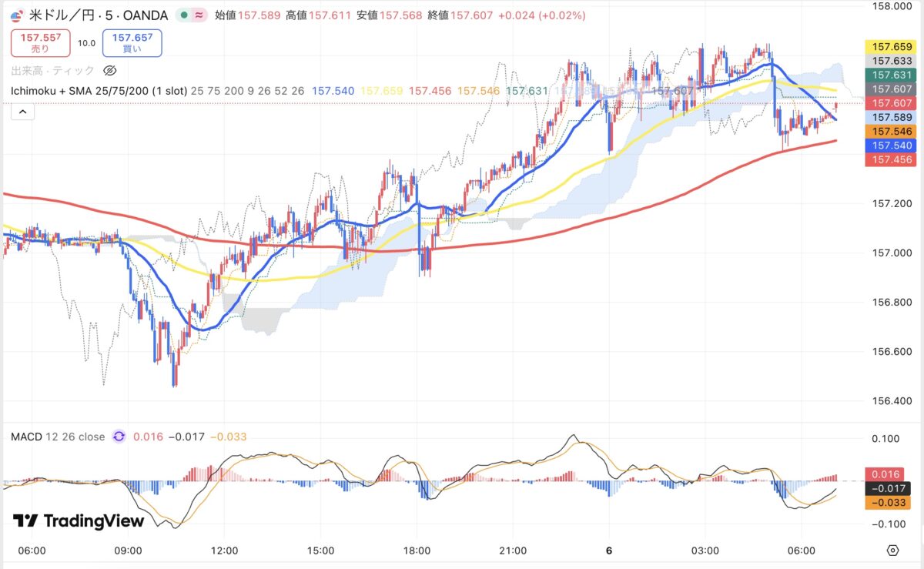This screenshot has height=569, width=924.
Task: Open chart settings hexagon icon at bottom right
Action: pos(892,551)
